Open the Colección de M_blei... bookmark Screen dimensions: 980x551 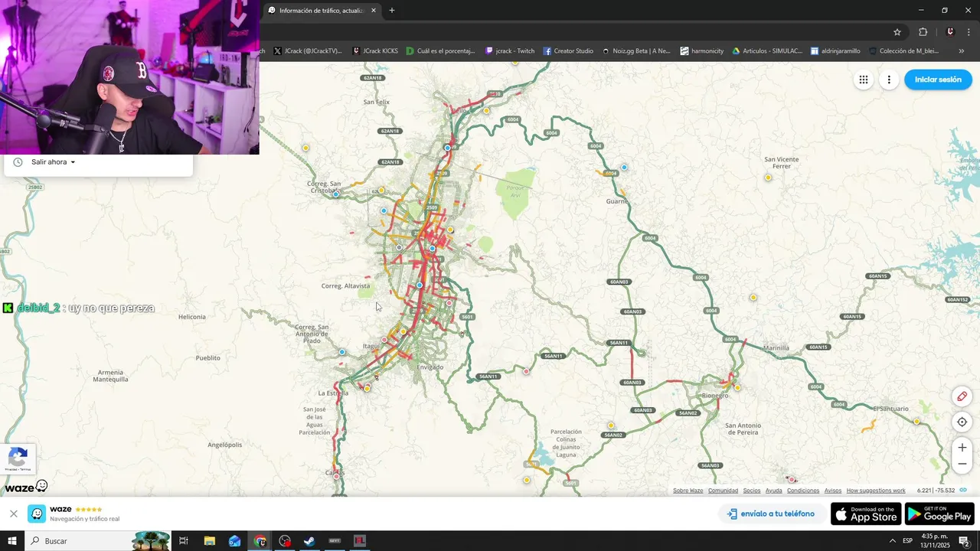(x=903, y=51)
